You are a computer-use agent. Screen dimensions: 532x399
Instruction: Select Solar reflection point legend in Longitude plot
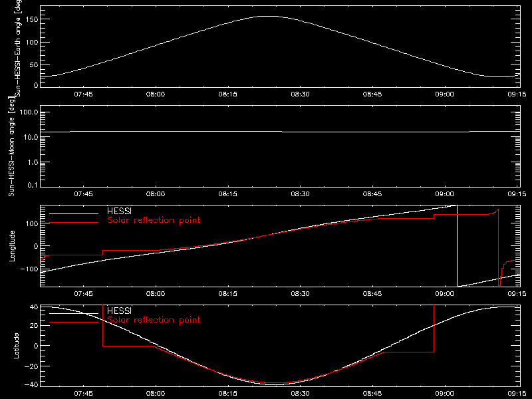[x=154, y=220]
